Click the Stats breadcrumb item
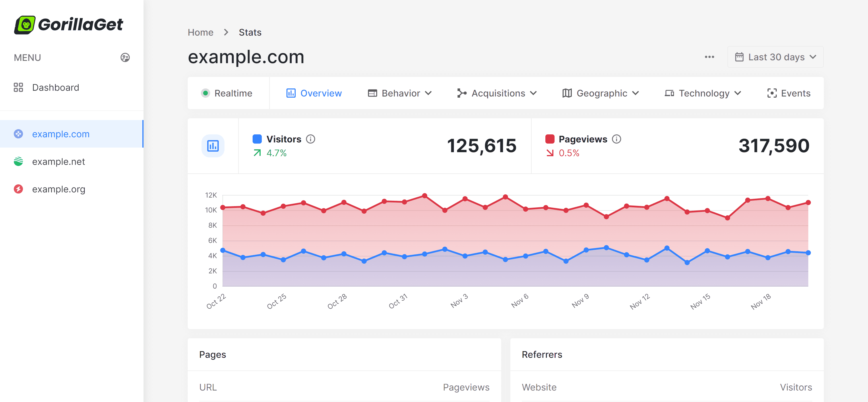Viewport: 868px width, 402px height. pyautogui.click(x=250, y=32)
